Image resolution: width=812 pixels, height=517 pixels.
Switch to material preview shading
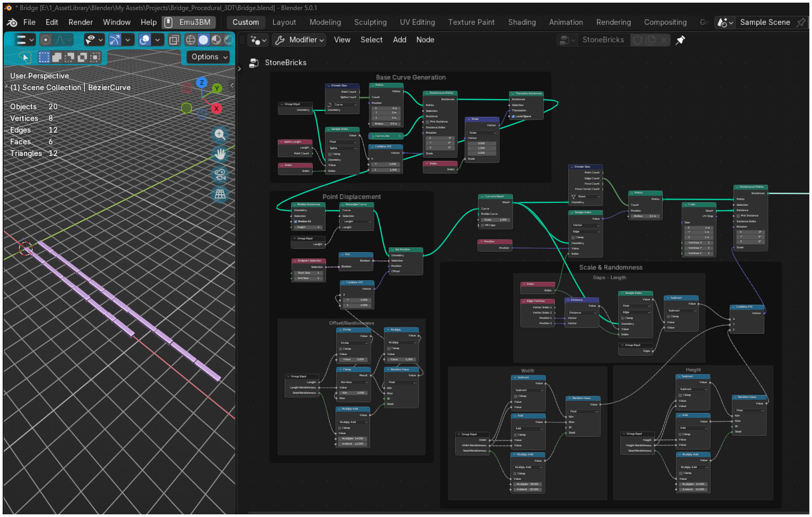(216, 40)
